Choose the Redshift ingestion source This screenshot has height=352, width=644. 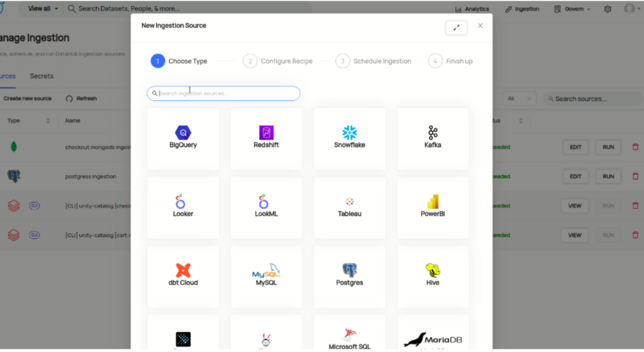pos(266,139)
